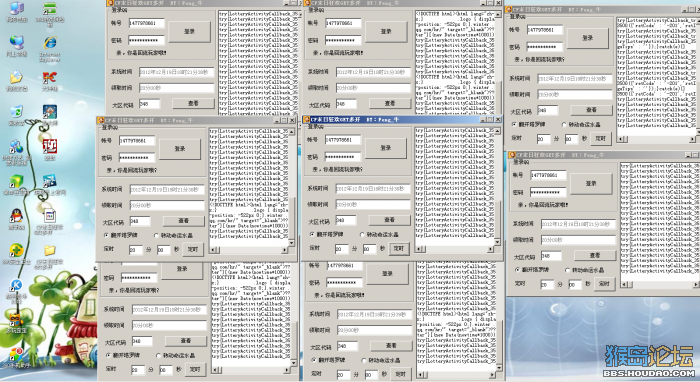700x382 pixels.
Task: Click log scroll-left arrow in the right-middle window
Action: coord(624,284)
